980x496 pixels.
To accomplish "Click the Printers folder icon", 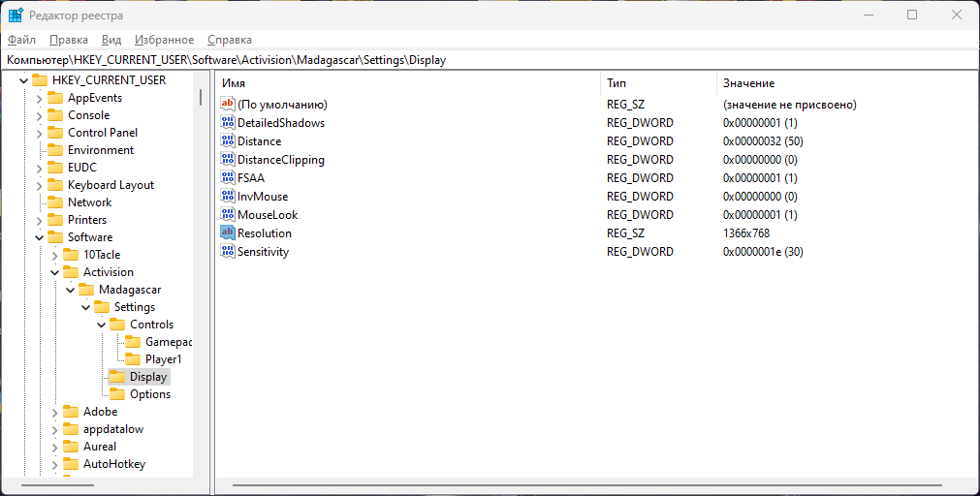I will [55, 220].
